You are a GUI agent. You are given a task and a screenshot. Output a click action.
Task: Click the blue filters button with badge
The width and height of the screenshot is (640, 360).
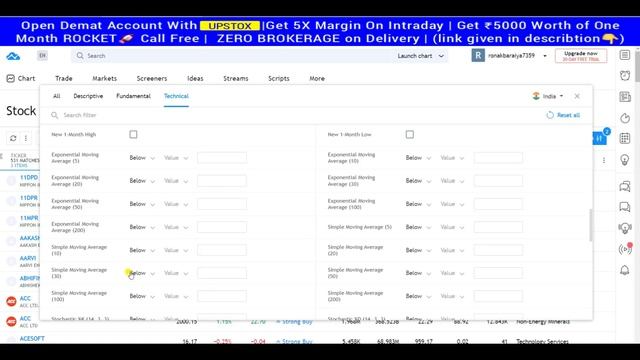(x=600, y=138)
